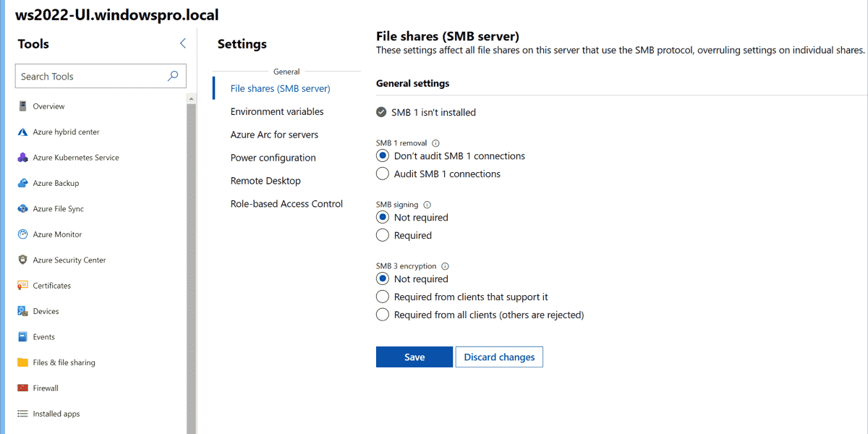Select Required from clients that support it
This screenshot has height=434, width=868.
point(383,297)
